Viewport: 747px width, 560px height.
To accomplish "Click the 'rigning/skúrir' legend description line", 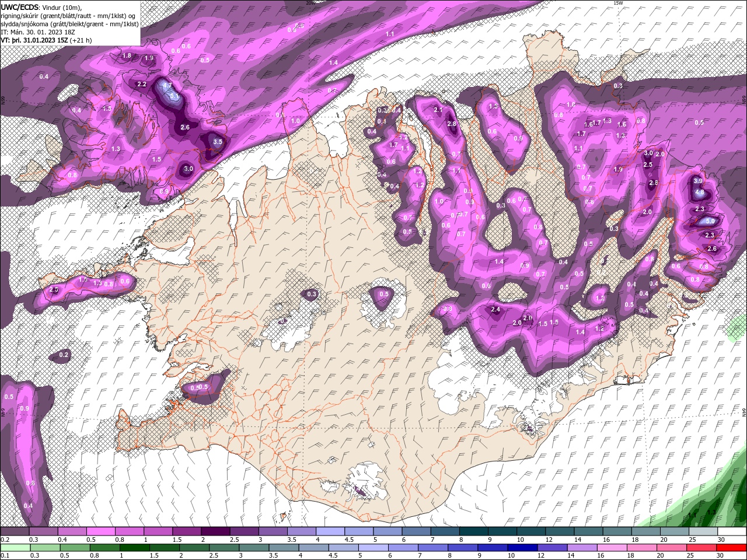I will (69, 15).
